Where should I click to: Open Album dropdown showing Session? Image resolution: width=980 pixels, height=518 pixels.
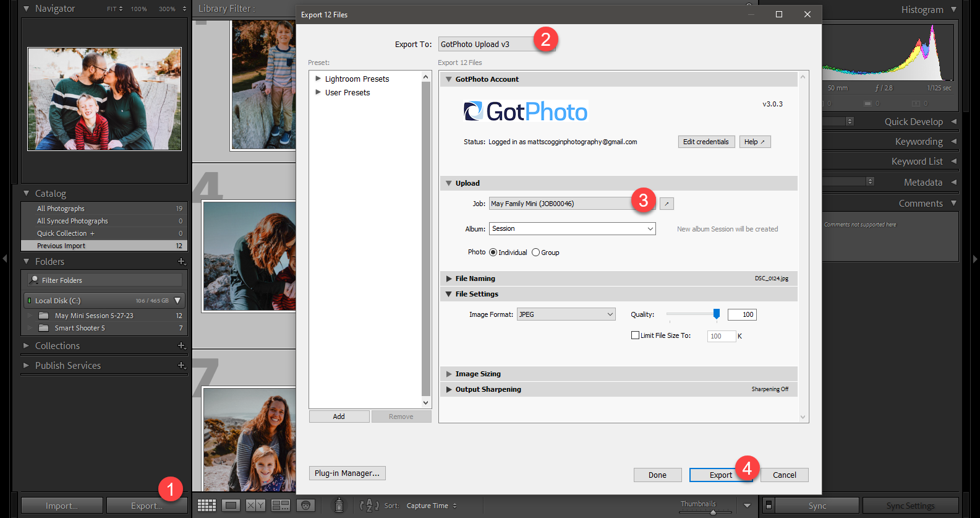[573, 229]
